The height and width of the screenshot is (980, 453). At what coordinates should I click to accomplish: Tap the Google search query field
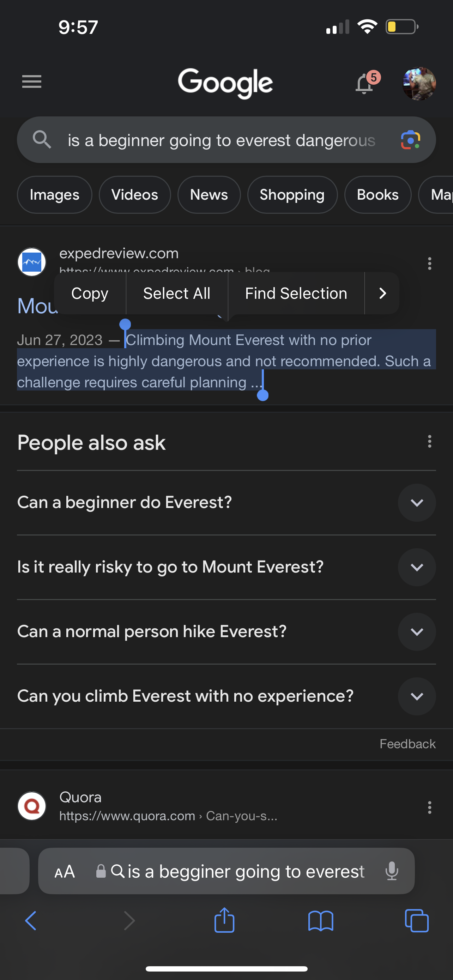pyautogui.click(x=221, y=140)
